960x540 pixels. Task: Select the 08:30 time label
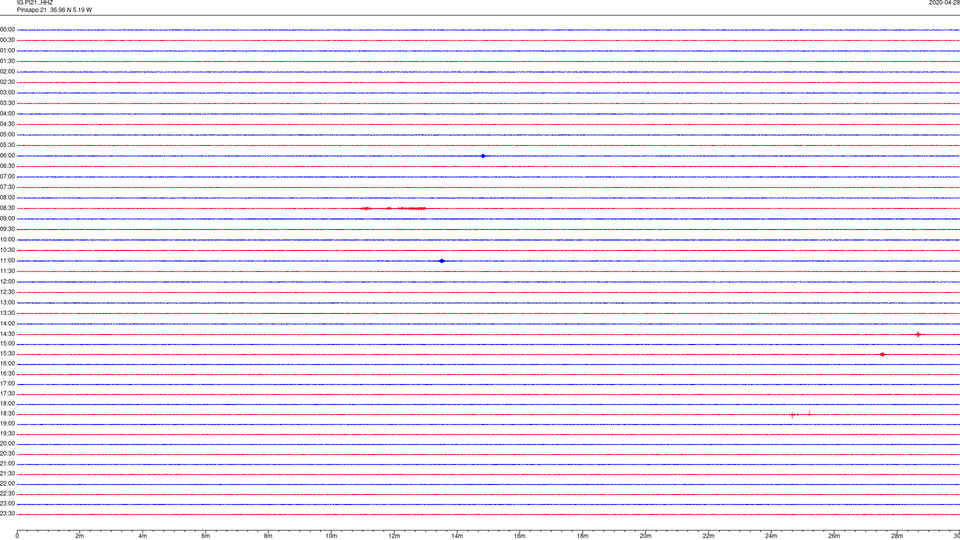point(7,208)
